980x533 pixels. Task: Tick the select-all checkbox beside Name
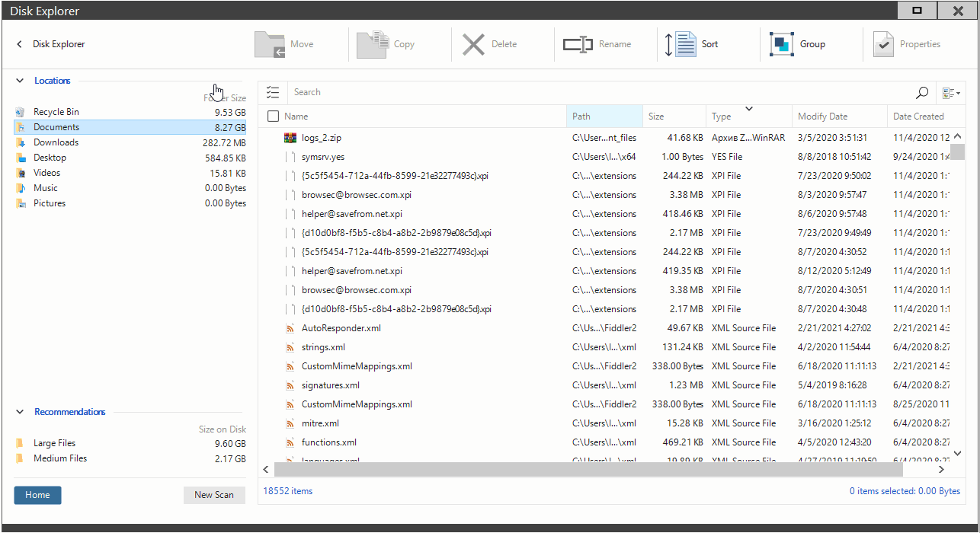coord(273,116)
